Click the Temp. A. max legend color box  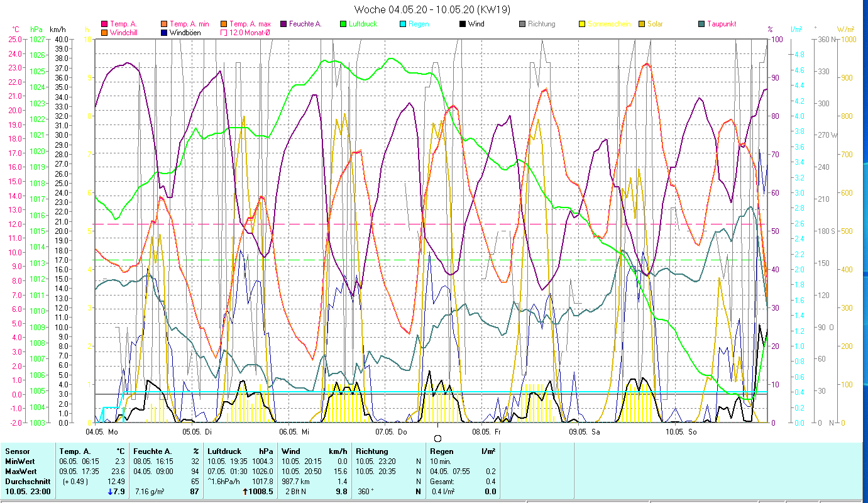coord(222,24)
